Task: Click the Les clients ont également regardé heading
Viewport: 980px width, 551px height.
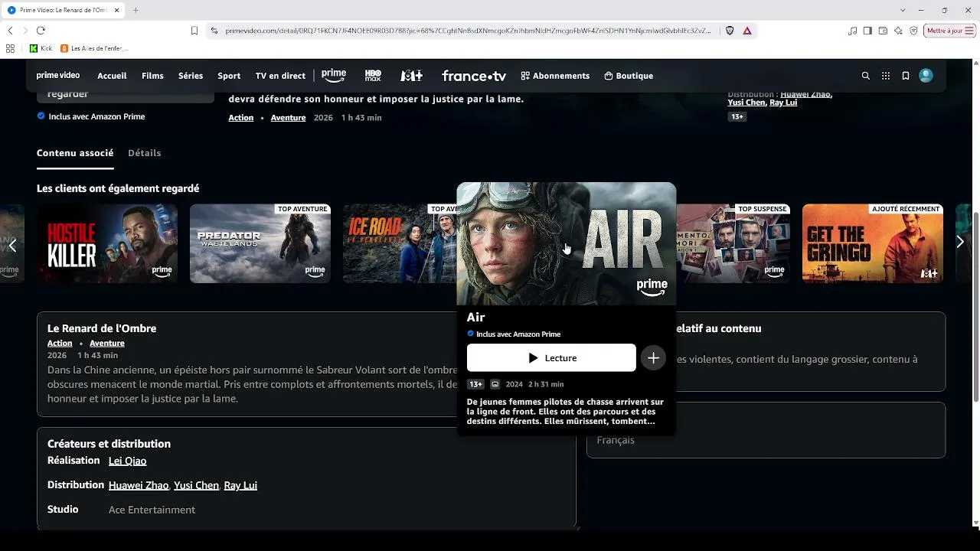Action: tap(118, 188)
